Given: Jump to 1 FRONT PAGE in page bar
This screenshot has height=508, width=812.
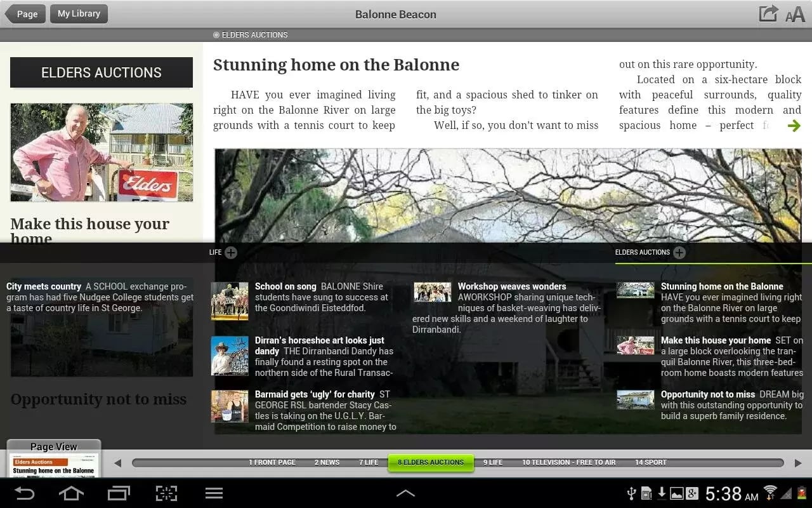Looking at the screenshot, I should [272, 462].
